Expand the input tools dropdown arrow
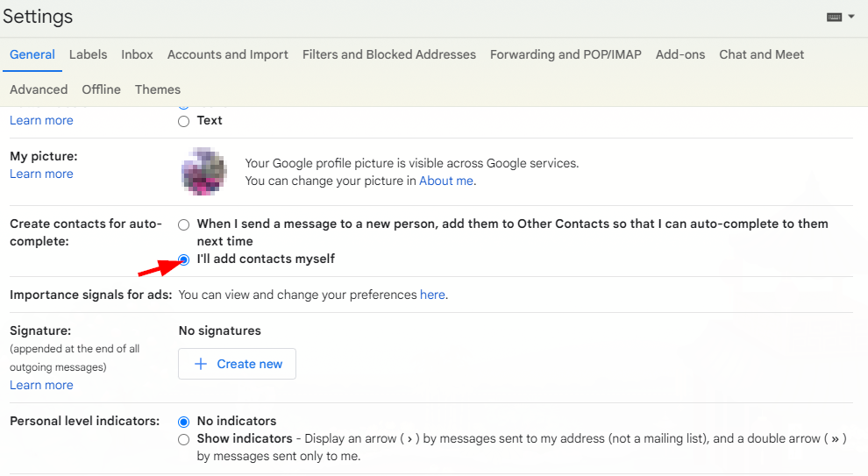This screenshot has width=868, height=476. tap(851, 17)
